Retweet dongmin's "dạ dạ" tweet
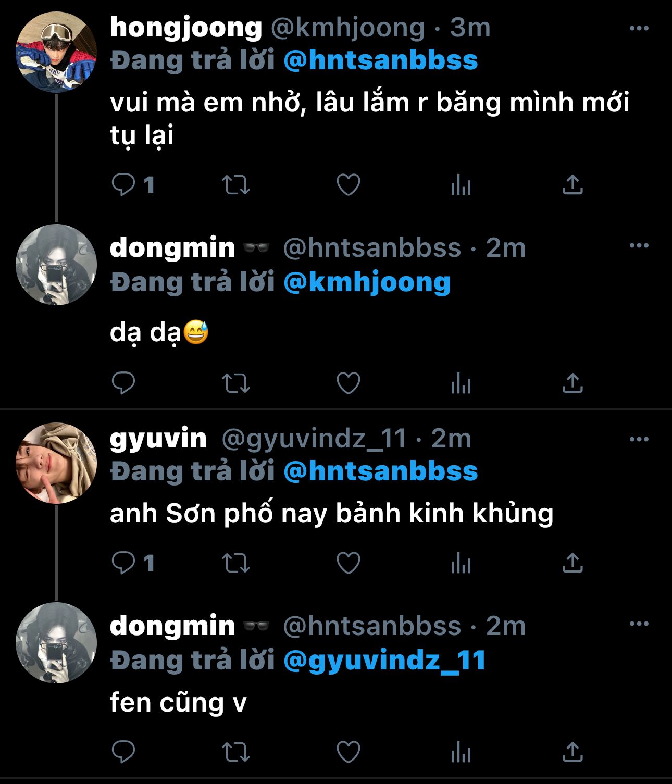 [x=236, y=383]
